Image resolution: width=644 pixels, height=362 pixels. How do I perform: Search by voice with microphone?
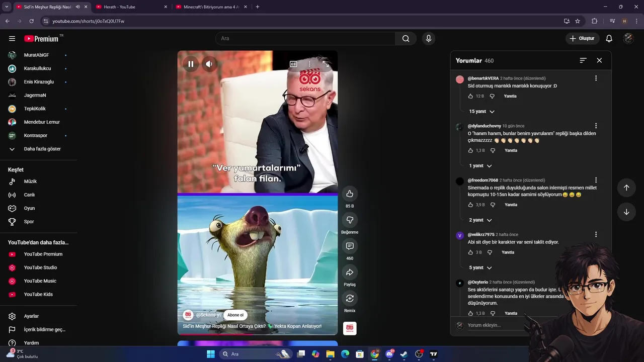pos(428,38)
